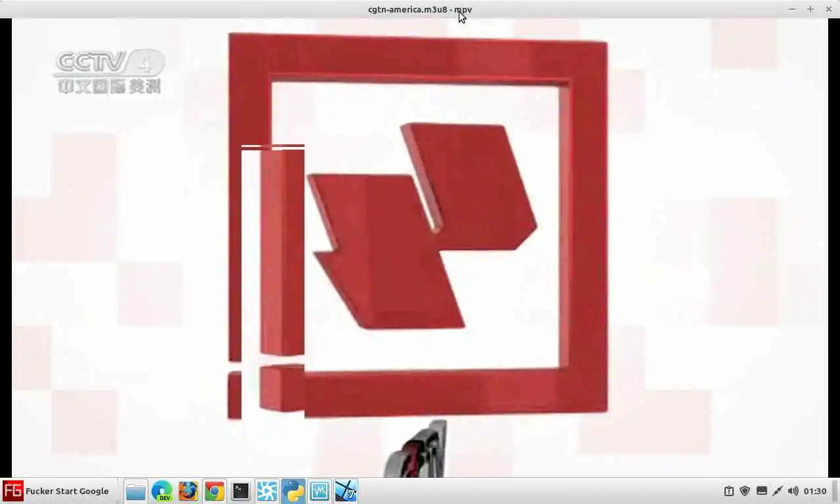Open the volume speaker tray control
Image resolution: width=840 pixels, height=504 pixels.
(793, 491)
